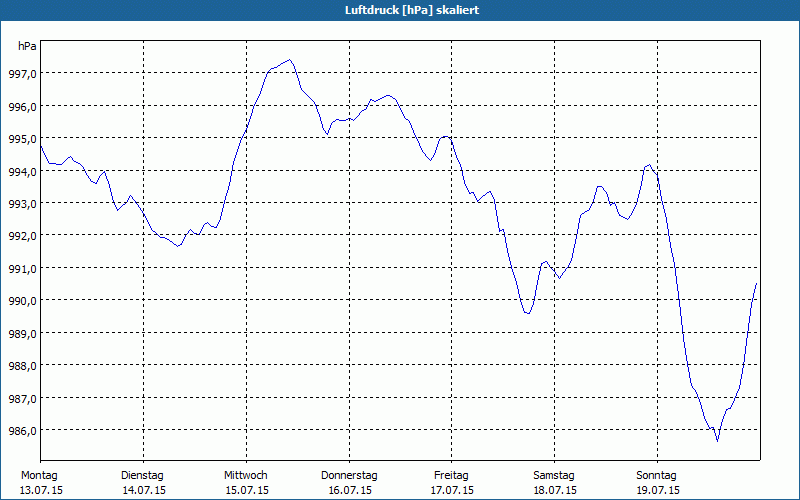Image resolution: width=800 pixels, height=500 pixels.
Task: Click the date 14.07.15
Action: [x=144, y=490]
